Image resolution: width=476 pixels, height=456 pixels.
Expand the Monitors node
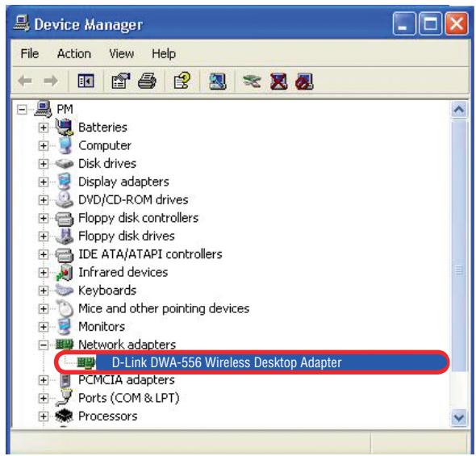pos(43,327)
